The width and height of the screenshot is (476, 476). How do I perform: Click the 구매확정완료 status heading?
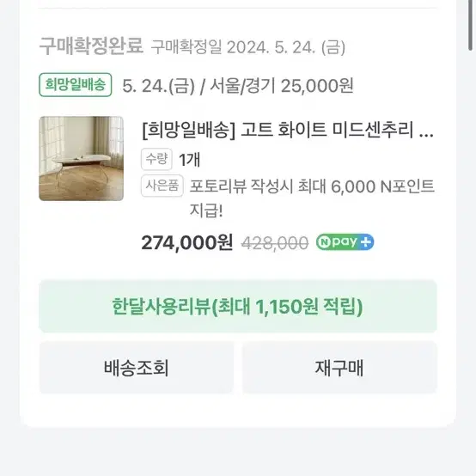(91, 46)
